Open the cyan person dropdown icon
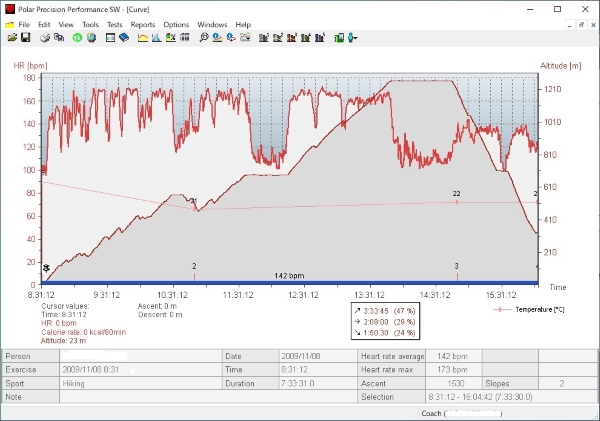This screenshot has width=600, height=421. coord(352,38)
